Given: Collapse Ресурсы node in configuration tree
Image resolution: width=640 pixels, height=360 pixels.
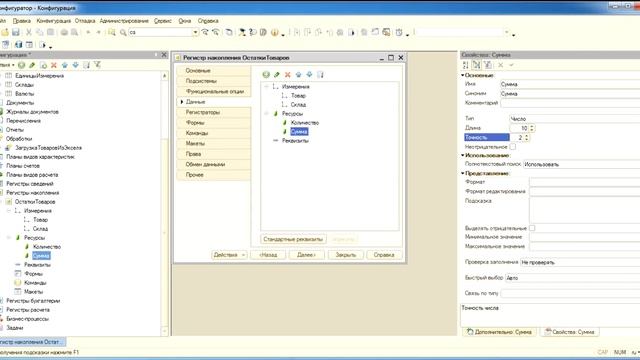Looking at the screenshot, I should (x=9, y=238).
